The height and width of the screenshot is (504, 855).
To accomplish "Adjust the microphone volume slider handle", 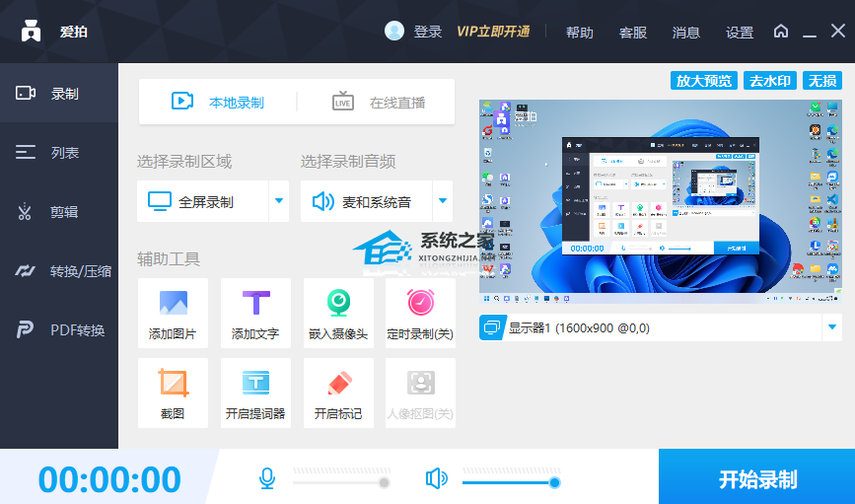I will pyautogui.click(x=384, y=482).
